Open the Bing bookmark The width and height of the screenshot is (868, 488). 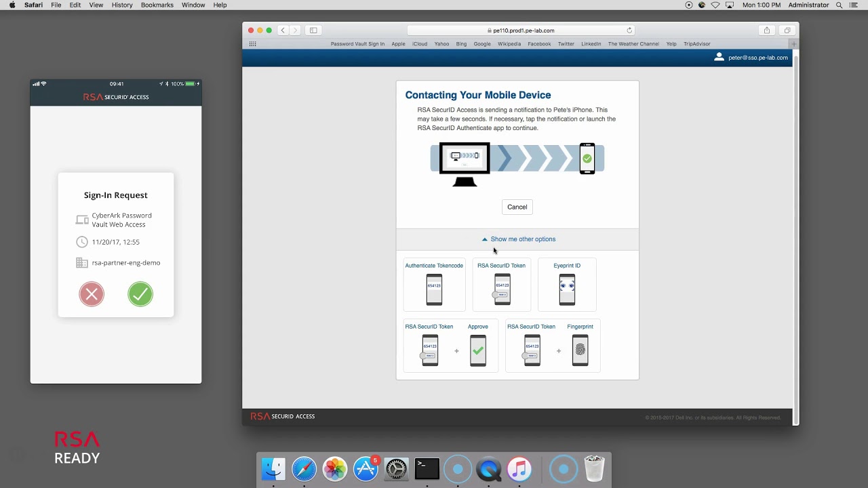point(461,44)
